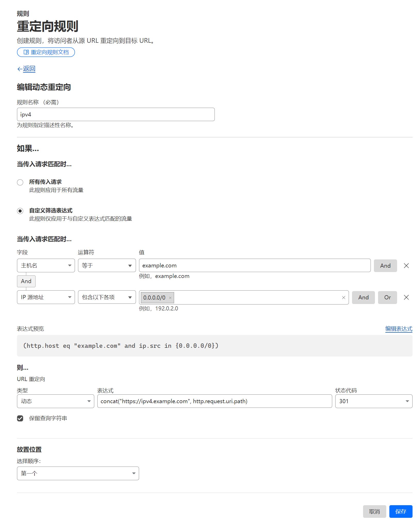Remove the hostname condition row with X

point(406,266)
